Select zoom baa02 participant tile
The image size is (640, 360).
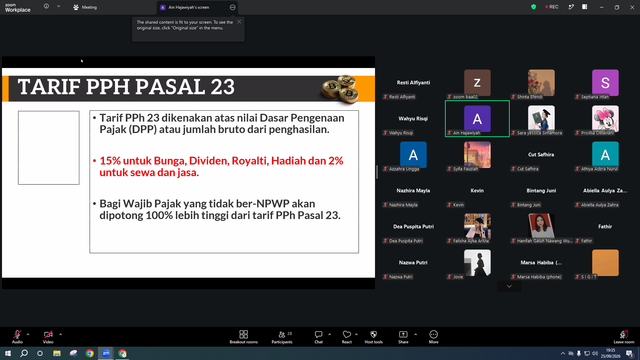477,83
